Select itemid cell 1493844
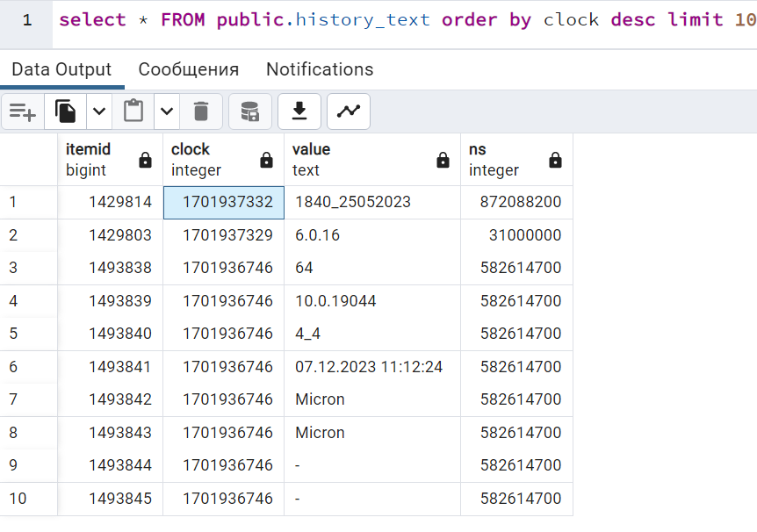757x532 pixels. click(x=110, y=465)
